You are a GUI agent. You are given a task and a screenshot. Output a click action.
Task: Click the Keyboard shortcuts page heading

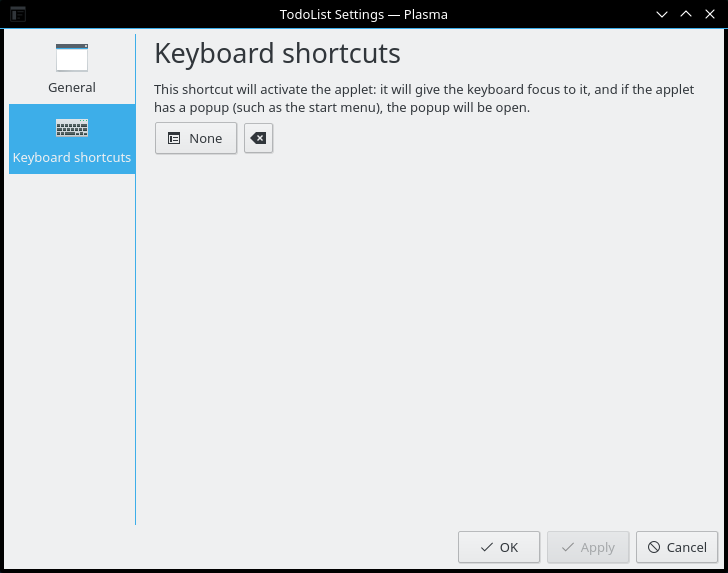[x=277, y=54]
